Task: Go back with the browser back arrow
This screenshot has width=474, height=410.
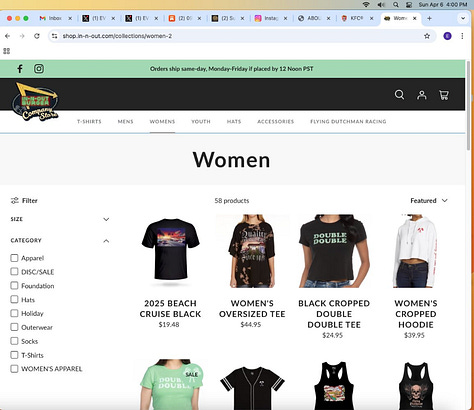Action: tap(8, 36)
